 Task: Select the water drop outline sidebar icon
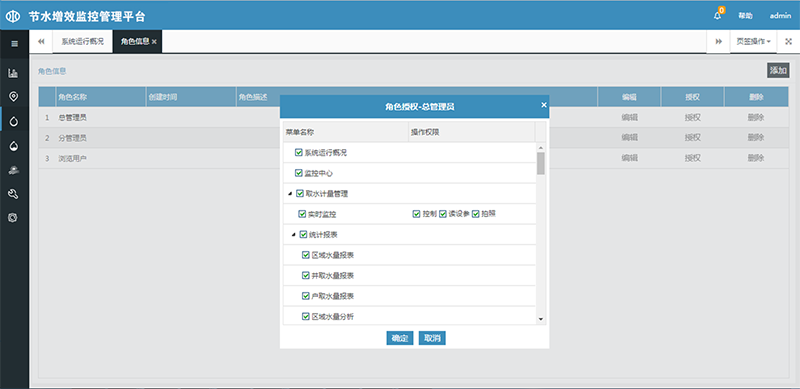13,121
